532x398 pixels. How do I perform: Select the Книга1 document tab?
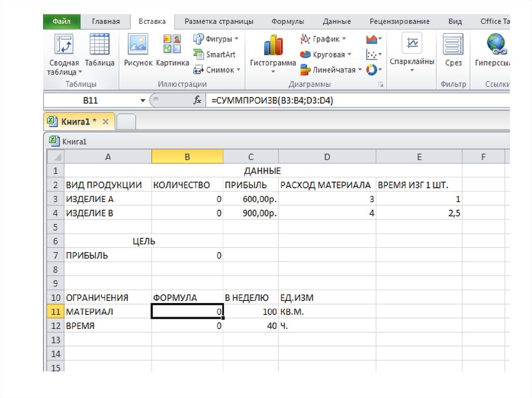(x=79, y=122)
